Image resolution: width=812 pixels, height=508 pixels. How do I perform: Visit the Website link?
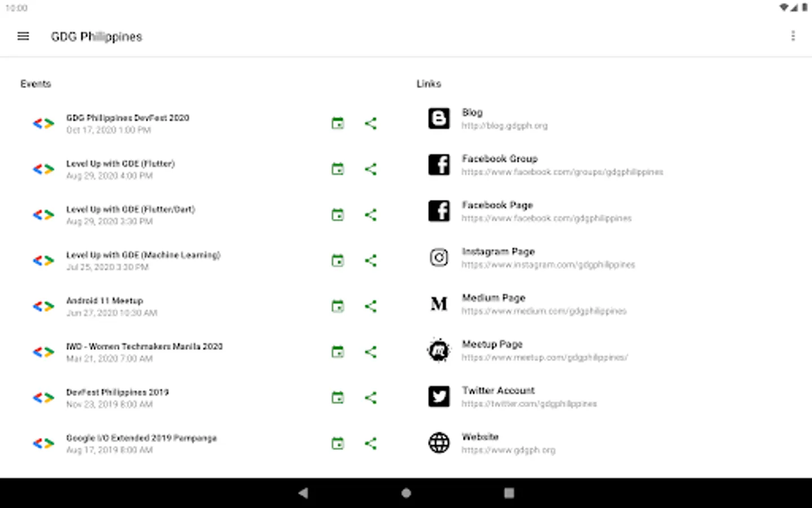pyautogui.click(x=508, y=450)
